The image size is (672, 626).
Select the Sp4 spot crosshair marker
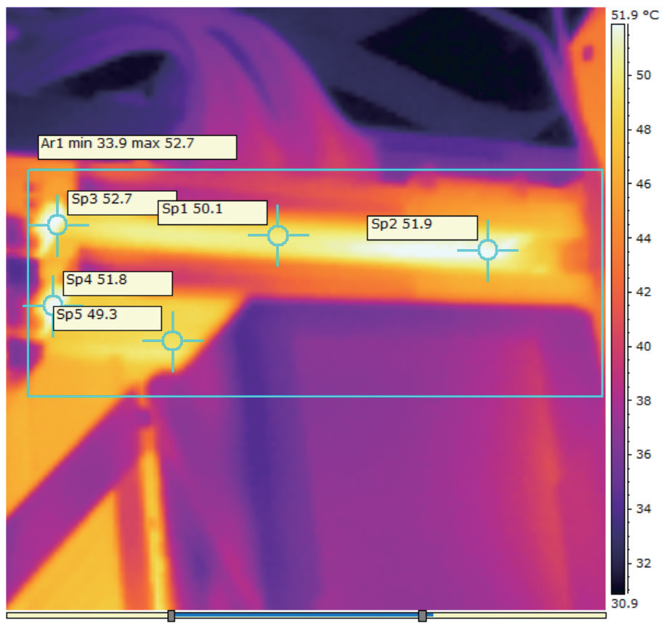point(53,306)
